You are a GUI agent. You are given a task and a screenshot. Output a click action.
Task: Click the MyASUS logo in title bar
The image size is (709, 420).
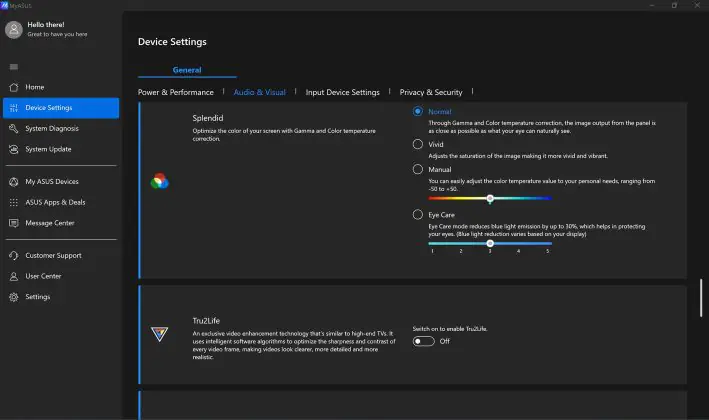(x=4, y=5)
